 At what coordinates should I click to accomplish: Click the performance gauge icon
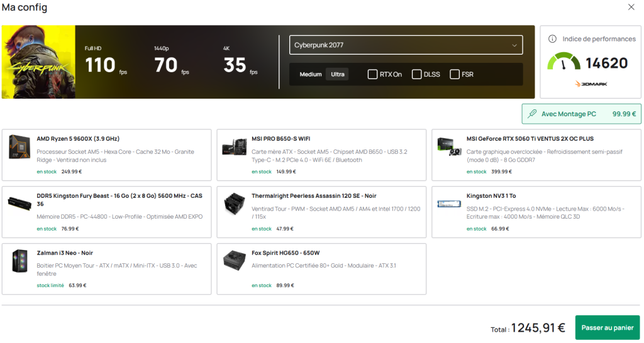(x=563, y=62)
